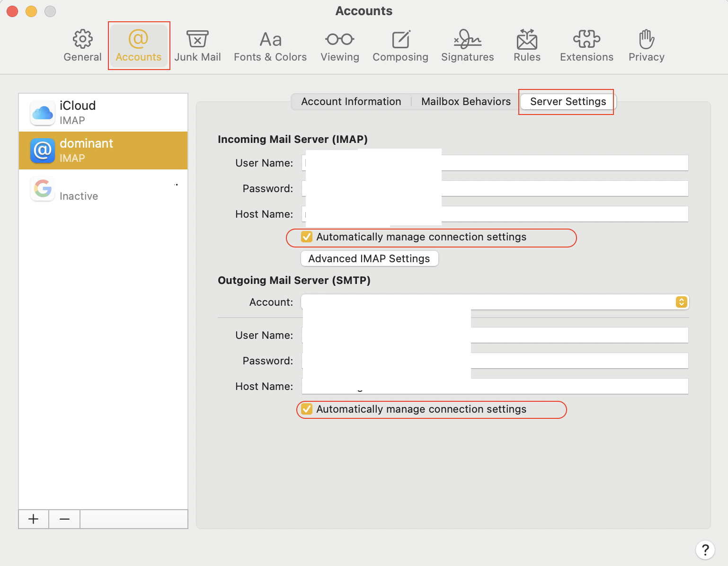Open the Privacy preferences pane
728x566 pixels.
(647, 46)
